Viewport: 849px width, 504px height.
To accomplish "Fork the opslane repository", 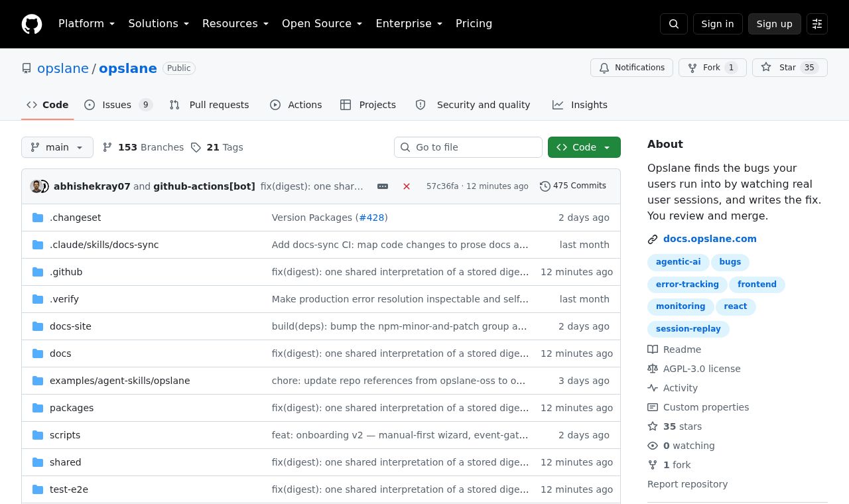I will [712, 68].
